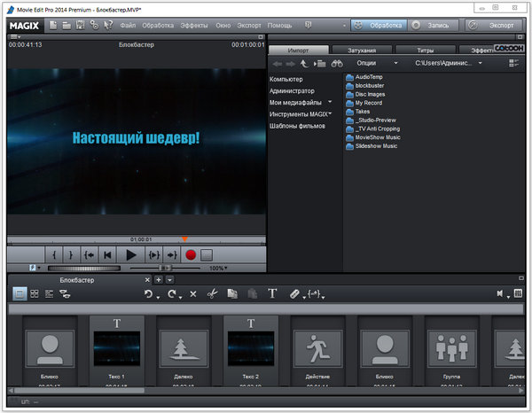Screen dimensions: 532x413
Task: Click the Play button in transport controls
Action: pyautogui.click(x=131, y=254)
